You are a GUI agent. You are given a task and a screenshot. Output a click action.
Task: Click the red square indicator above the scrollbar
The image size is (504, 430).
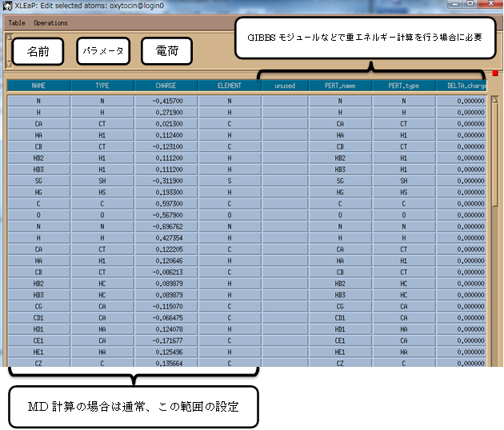[x=495, y=74]
